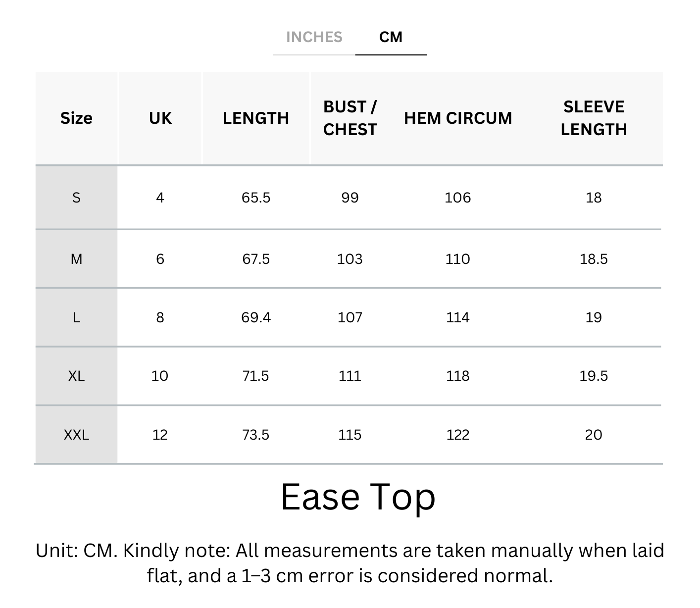Select the XXL size row label
700x608 pixels.
coord(76,435)
